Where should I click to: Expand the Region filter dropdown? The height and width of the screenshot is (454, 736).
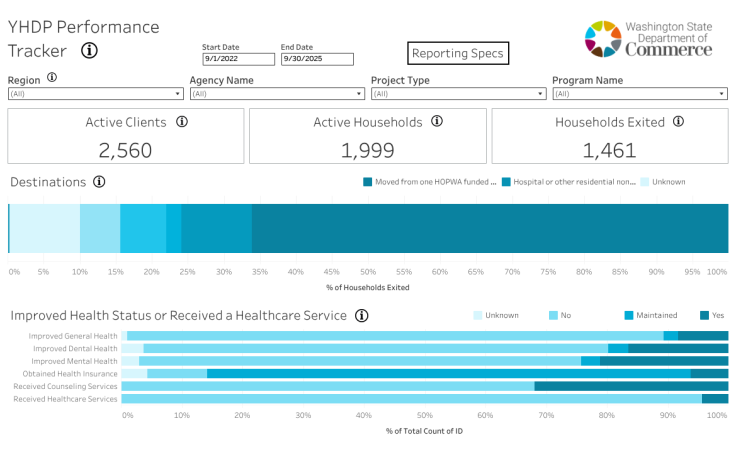(95, 94)
